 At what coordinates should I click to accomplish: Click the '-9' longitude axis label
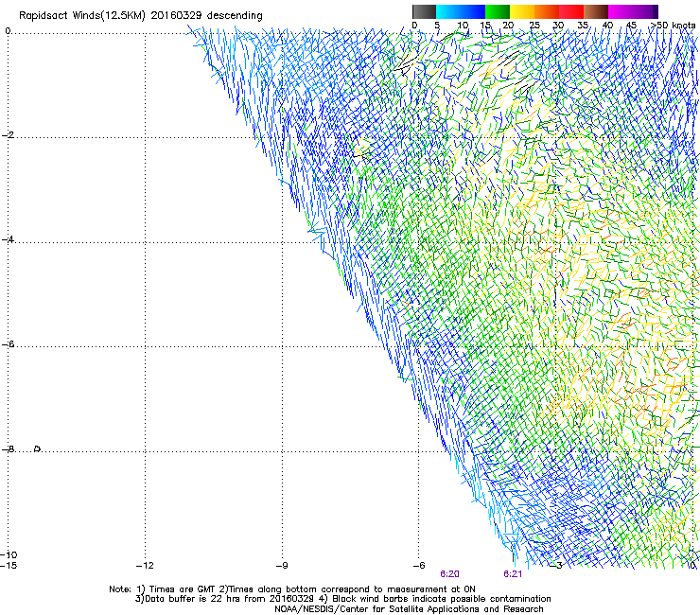pos(282,566)
